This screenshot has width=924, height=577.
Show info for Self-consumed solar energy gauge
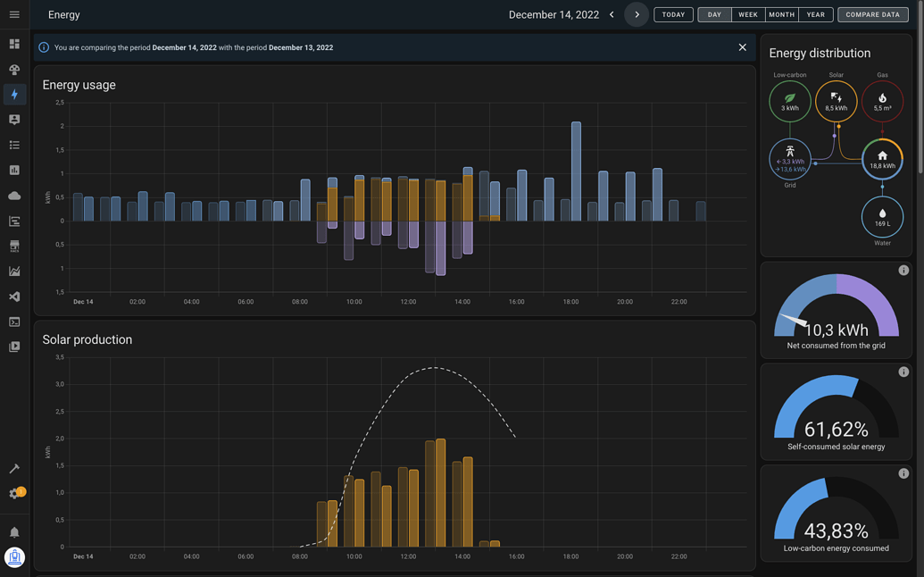pos(903,372)
